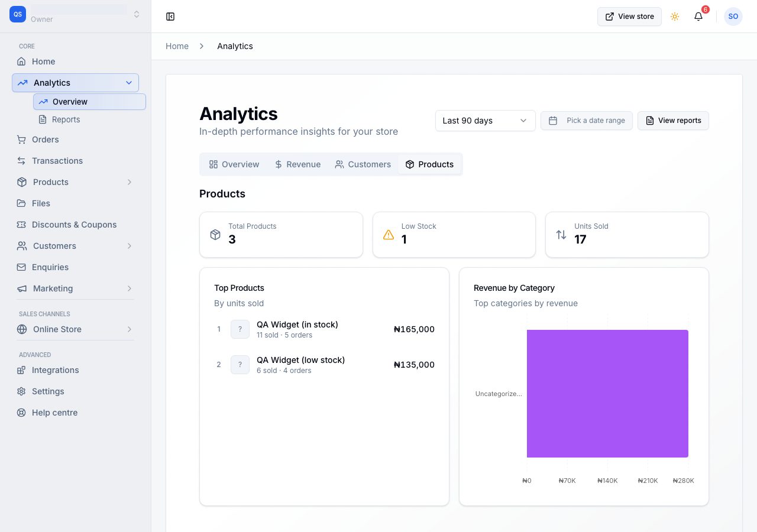Viewport: 757px width, 532px height.
Task: Click the Total Products card
Action: pos(281,235)
